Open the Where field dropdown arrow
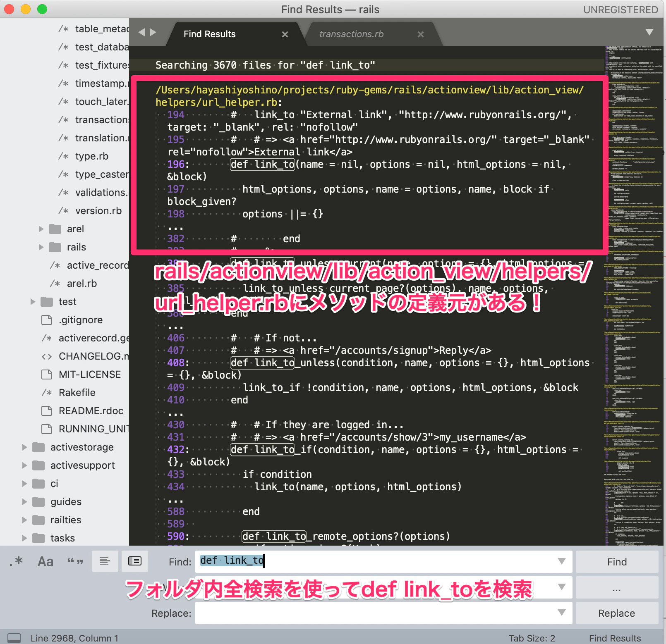The height and width of the screenshot is (644, 666). pyautogui.click(x=561, y=587)
